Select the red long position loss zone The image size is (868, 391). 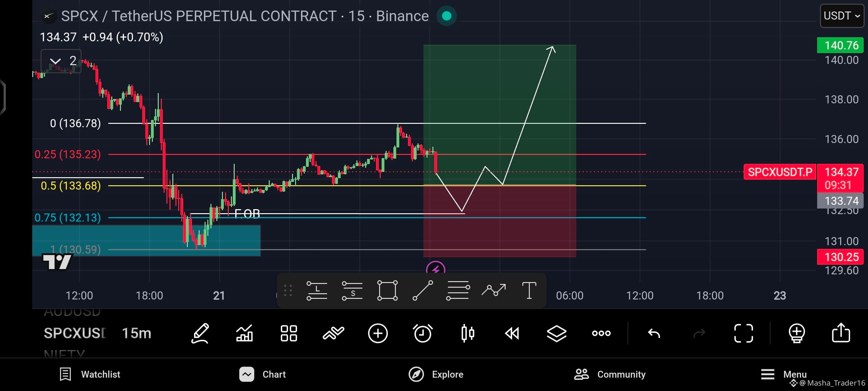(x=499, y=221)
